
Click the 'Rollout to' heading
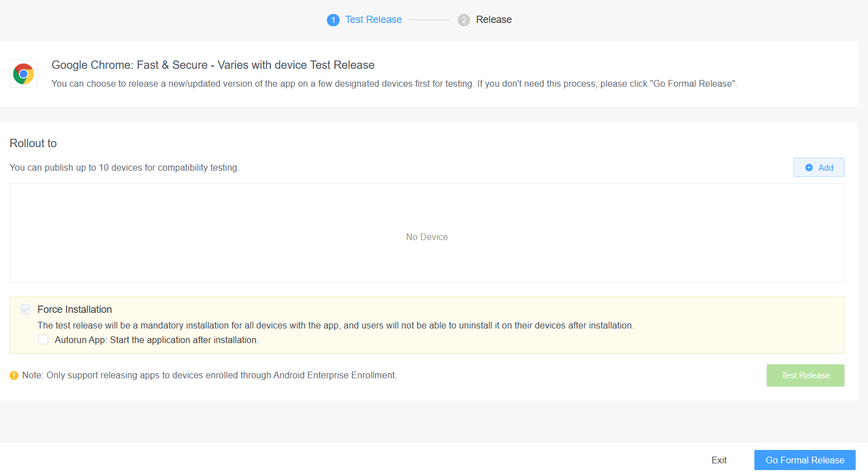click(33, 143)
